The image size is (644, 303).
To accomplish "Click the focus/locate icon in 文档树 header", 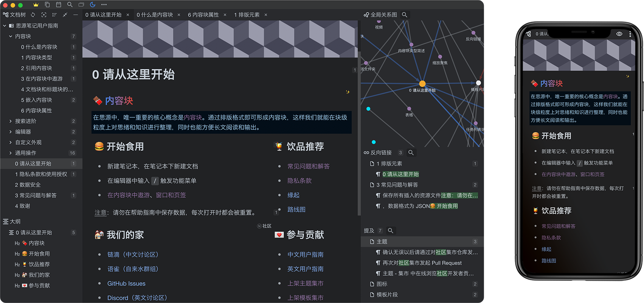I will (x=44, y=15).
